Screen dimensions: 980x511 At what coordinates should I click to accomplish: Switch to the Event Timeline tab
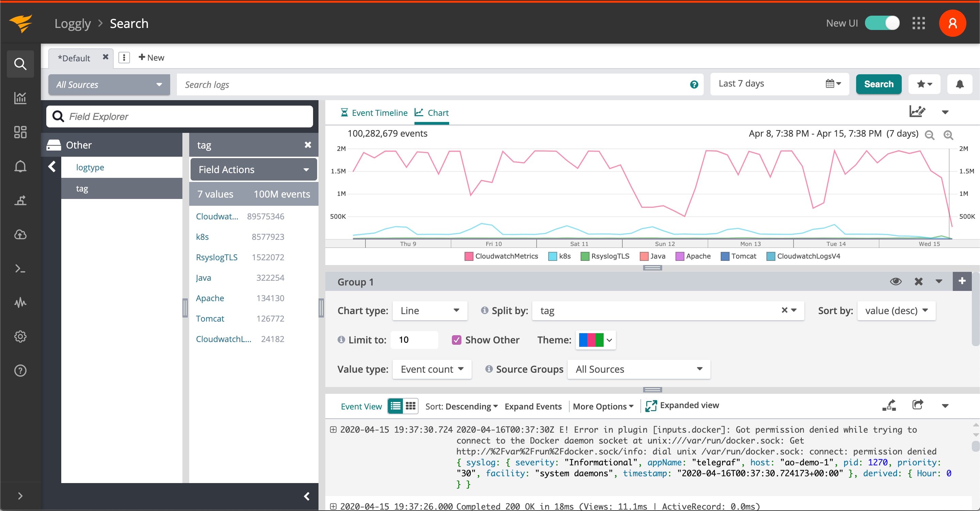(x=374, y=113)
